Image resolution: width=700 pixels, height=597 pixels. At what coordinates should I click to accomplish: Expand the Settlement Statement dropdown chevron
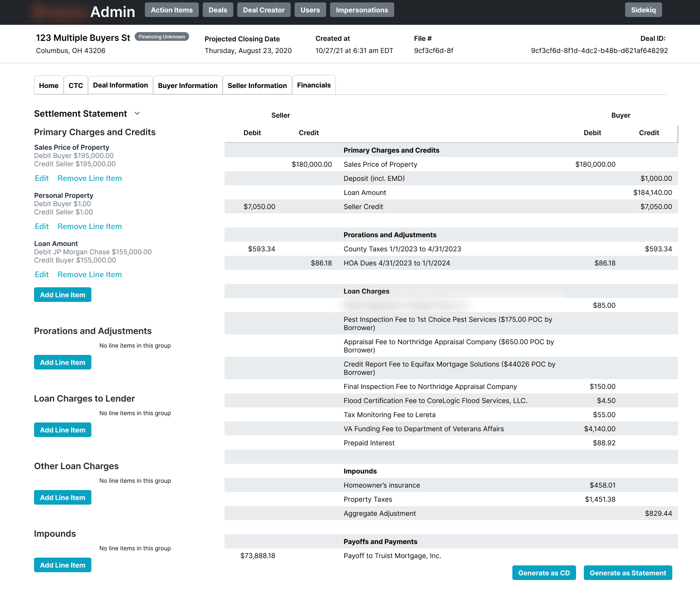[x=137, y=113]
